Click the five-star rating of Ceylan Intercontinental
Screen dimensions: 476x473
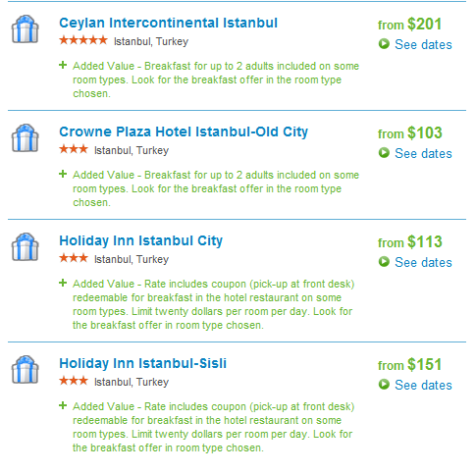[x=83, y=40]
